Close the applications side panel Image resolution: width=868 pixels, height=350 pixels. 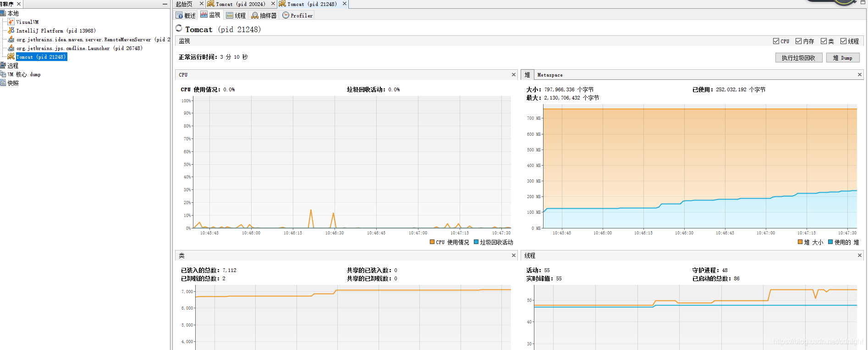tap(19, 4)
